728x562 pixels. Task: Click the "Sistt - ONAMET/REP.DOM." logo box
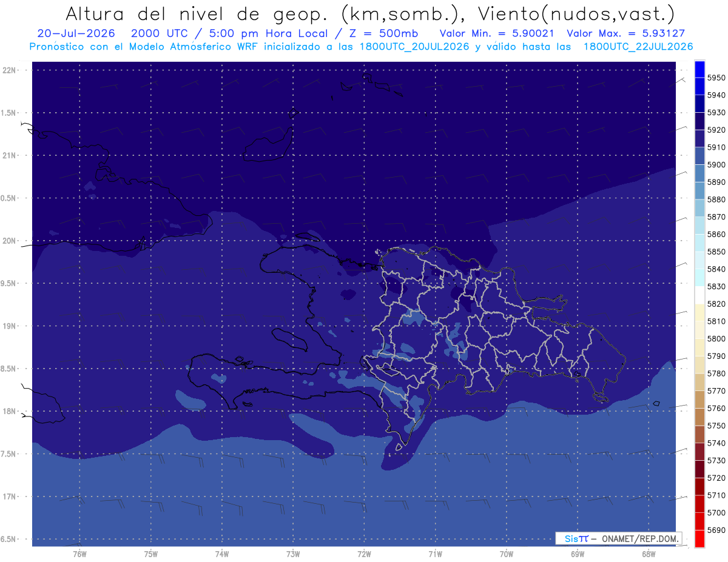tap(618, 538)
